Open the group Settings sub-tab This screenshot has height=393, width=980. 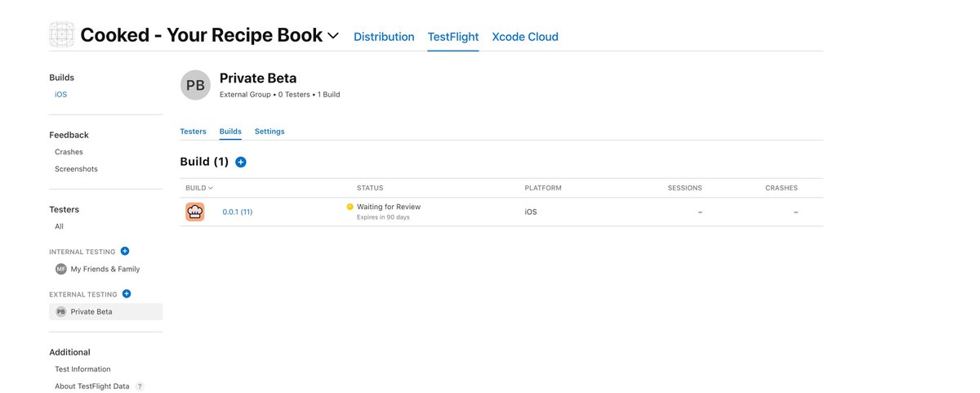point(269,132)
